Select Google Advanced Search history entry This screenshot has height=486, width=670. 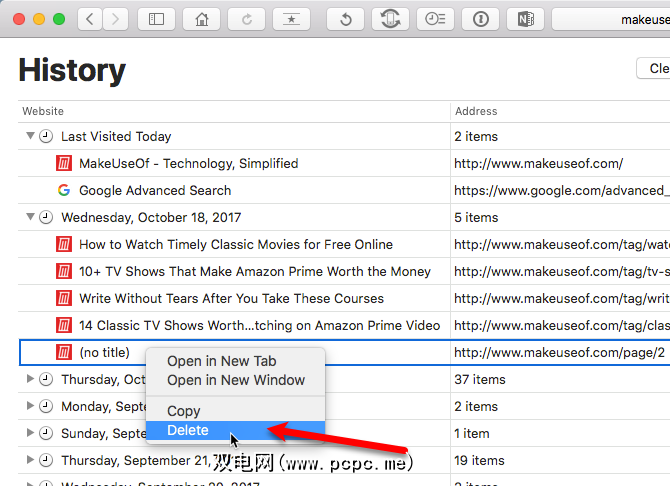[155, 191]
